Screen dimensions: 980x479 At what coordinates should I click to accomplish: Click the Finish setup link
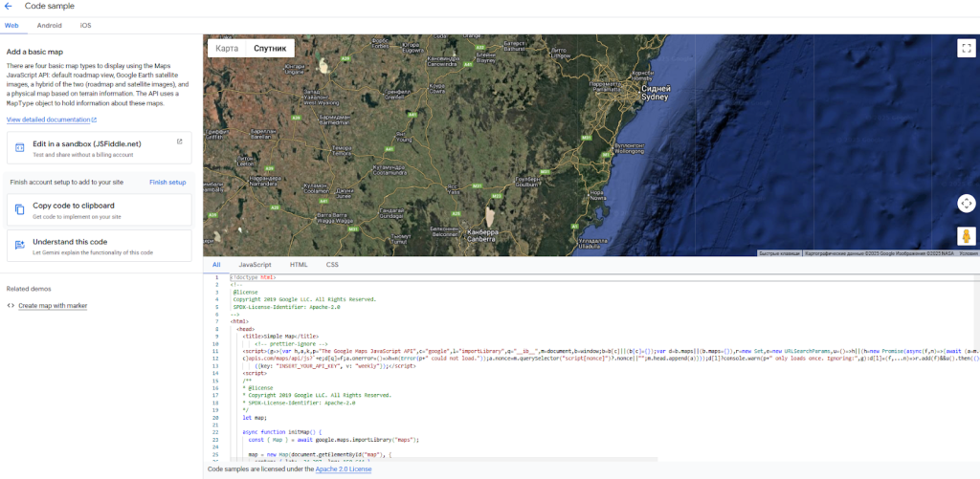point(167,182)
